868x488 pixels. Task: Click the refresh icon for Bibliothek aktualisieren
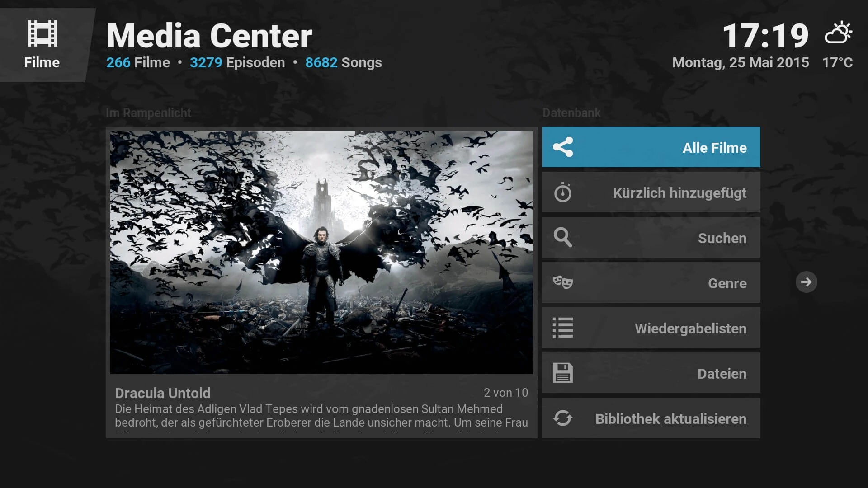click(563, 418)
